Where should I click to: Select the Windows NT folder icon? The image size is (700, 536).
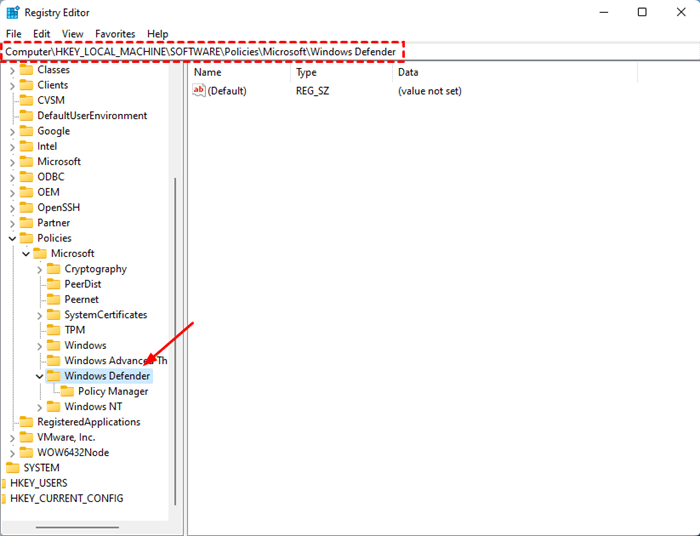[54, 406]
